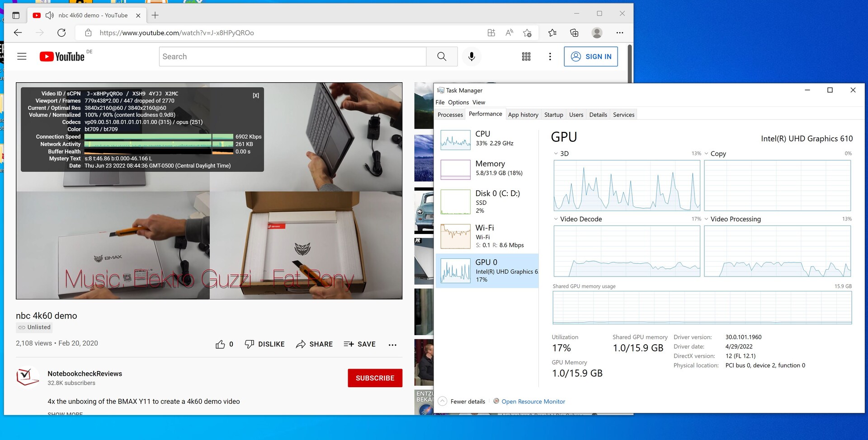
Task: Open the Edge apps icon in address bar
Action: pos(491,33)
